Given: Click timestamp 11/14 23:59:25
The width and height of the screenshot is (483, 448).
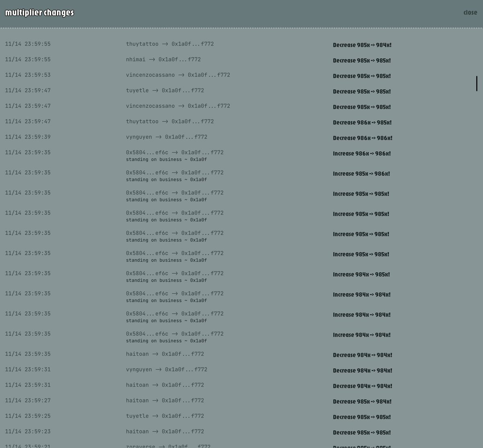Looking at the screenshot, I should click(x=28, y=416).
